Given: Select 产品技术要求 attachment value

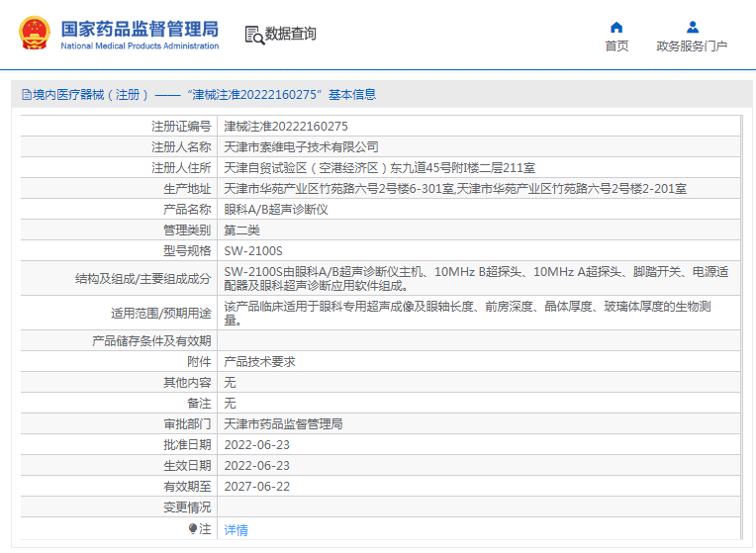Looking at the screenshot, I should point(259,362).
